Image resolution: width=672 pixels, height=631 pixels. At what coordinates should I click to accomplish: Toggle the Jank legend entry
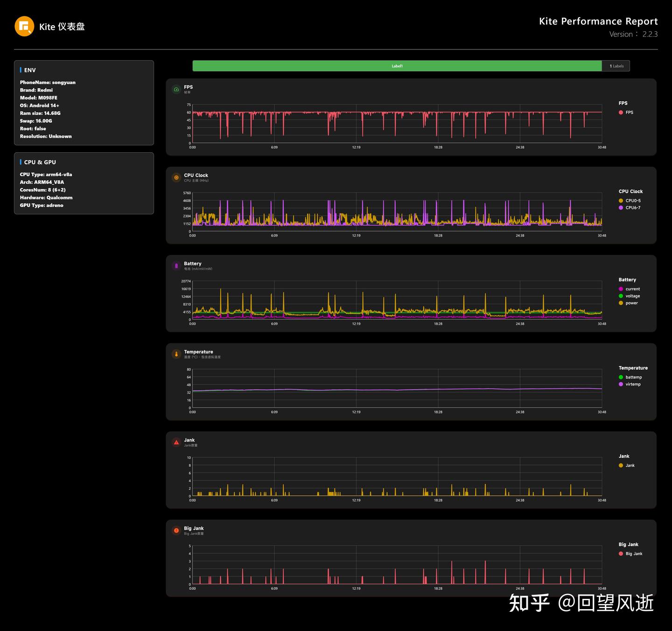point(626,465)
